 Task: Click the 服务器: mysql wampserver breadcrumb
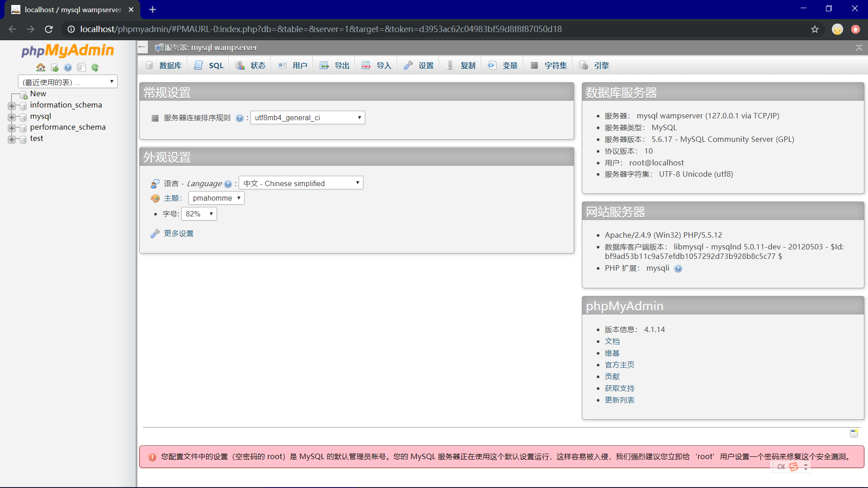pyautogui.click(x=211, y=47)
